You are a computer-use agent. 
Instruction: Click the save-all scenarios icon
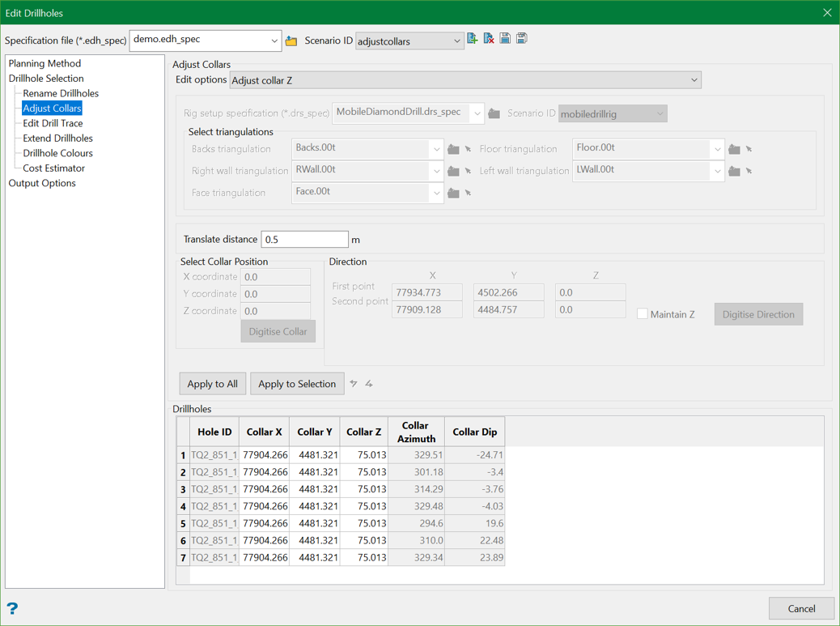522,39
